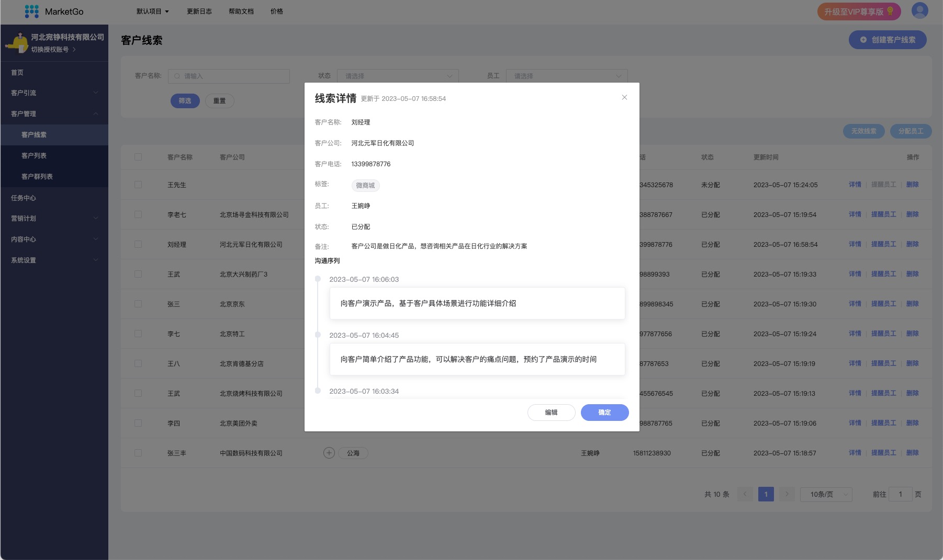
Task: Click plus icon to add tag on 张三丰 row
Action: click(329, 453)
